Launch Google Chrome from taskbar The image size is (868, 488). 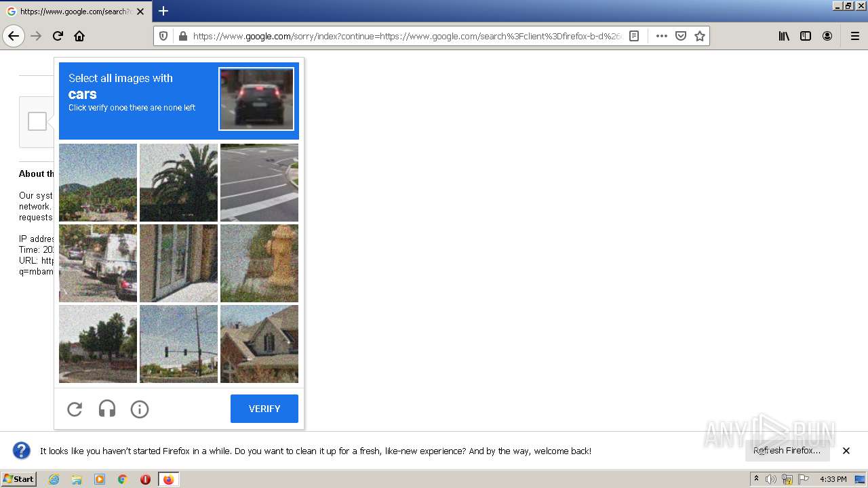pos(123,479)
